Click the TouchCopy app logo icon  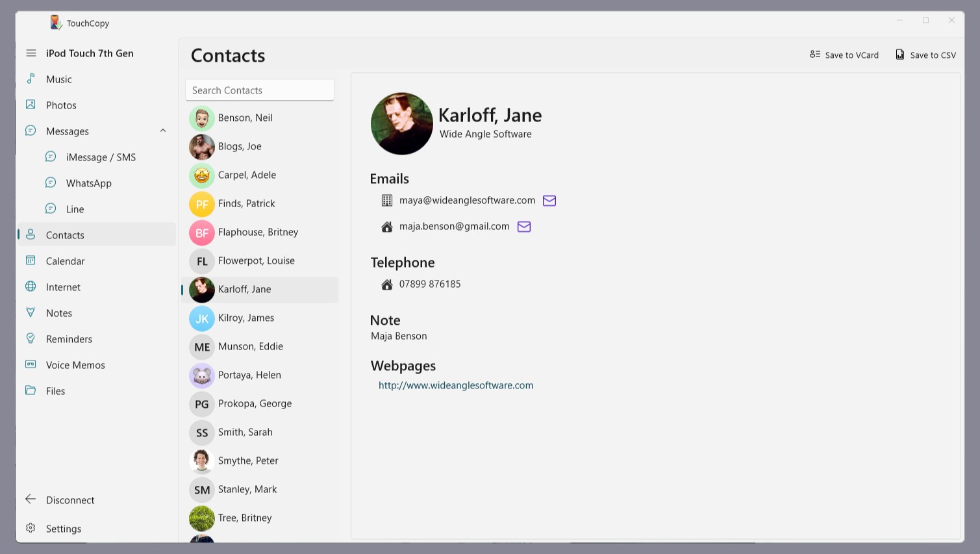click(56, 23)
